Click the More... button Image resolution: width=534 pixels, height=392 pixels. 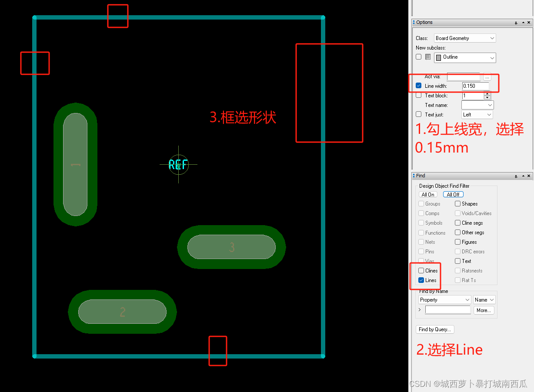click(x=484, y=310)
